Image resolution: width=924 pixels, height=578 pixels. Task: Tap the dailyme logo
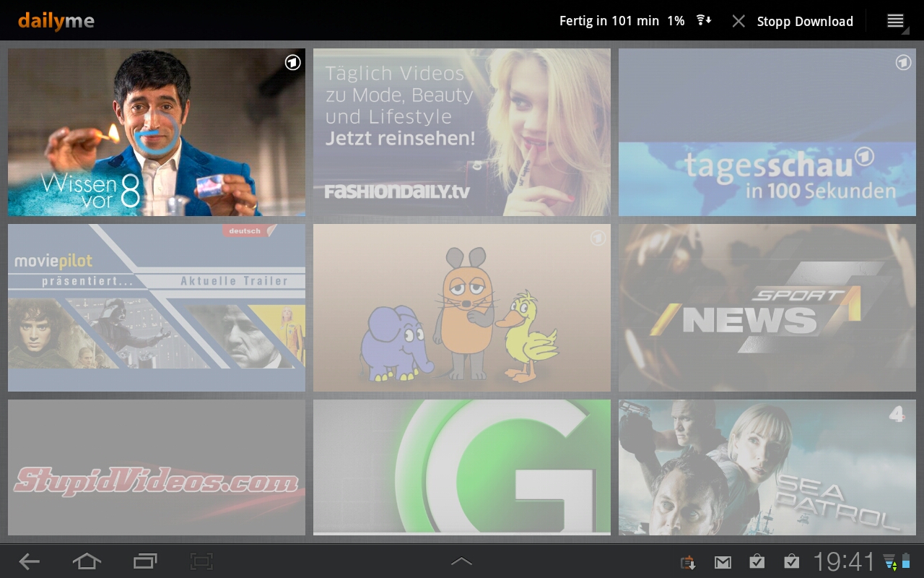pyautogui.click(x=56, y=21)
